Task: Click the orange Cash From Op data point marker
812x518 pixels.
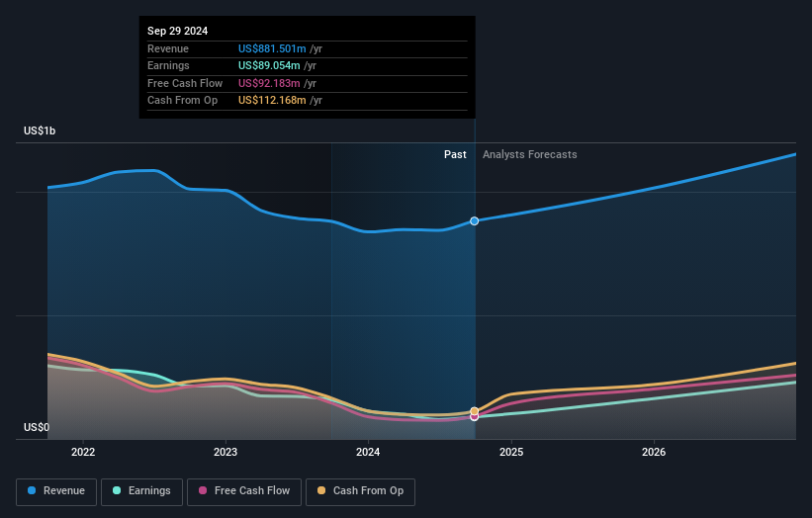Action: point(475,411)
